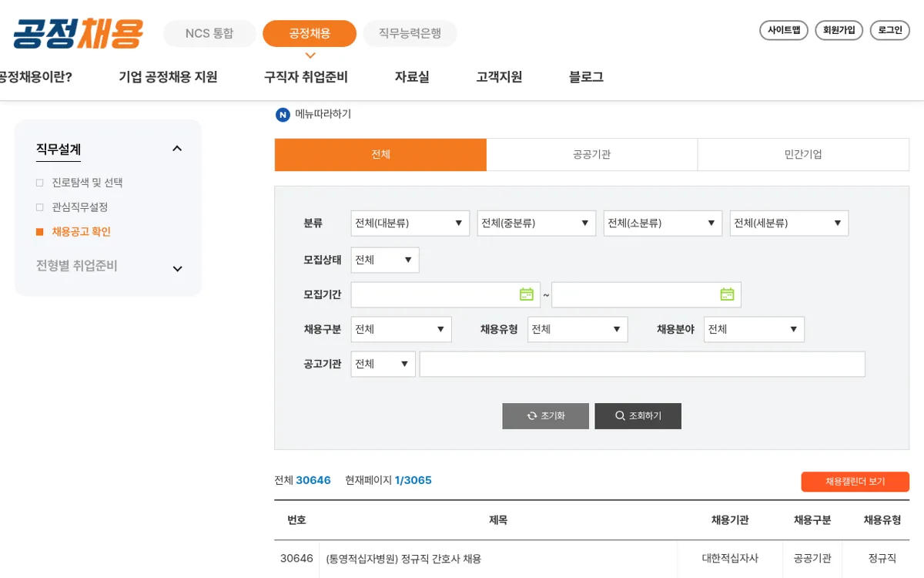Open the 전체(세분류) dropdown
The height and width of the screenshot is (578, 924).
pos(788,223)
